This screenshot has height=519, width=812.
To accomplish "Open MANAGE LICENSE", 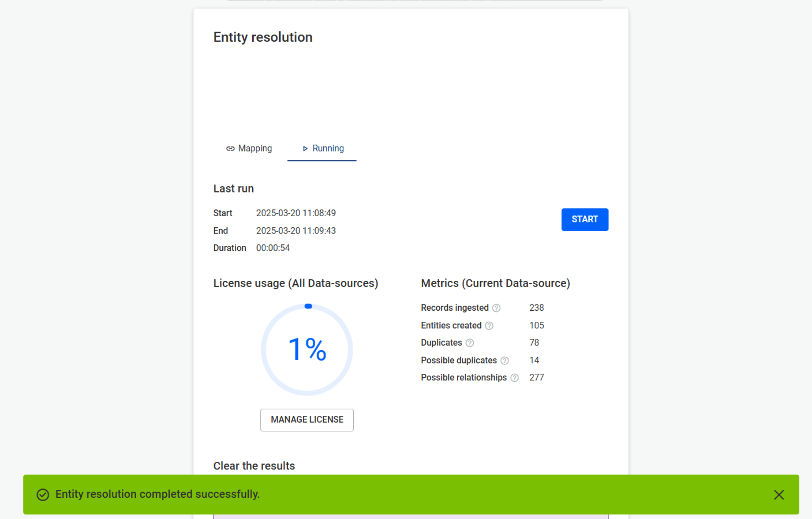I will [307, 420].
